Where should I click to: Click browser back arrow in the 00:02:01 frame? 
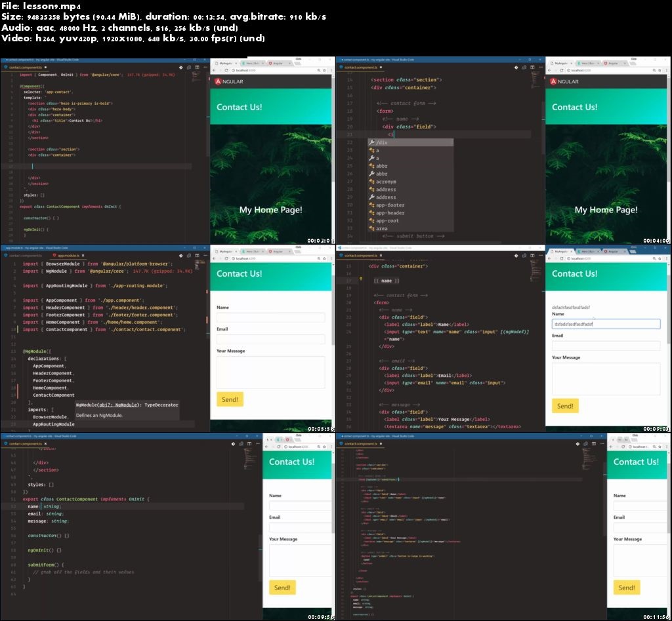[x=215, y=70]
